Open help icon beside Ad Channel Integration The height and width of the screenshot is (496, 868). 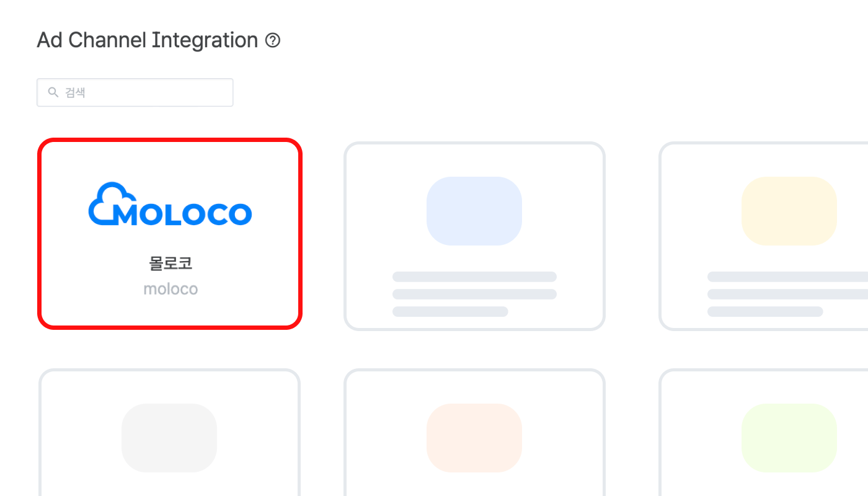(273, 41)
